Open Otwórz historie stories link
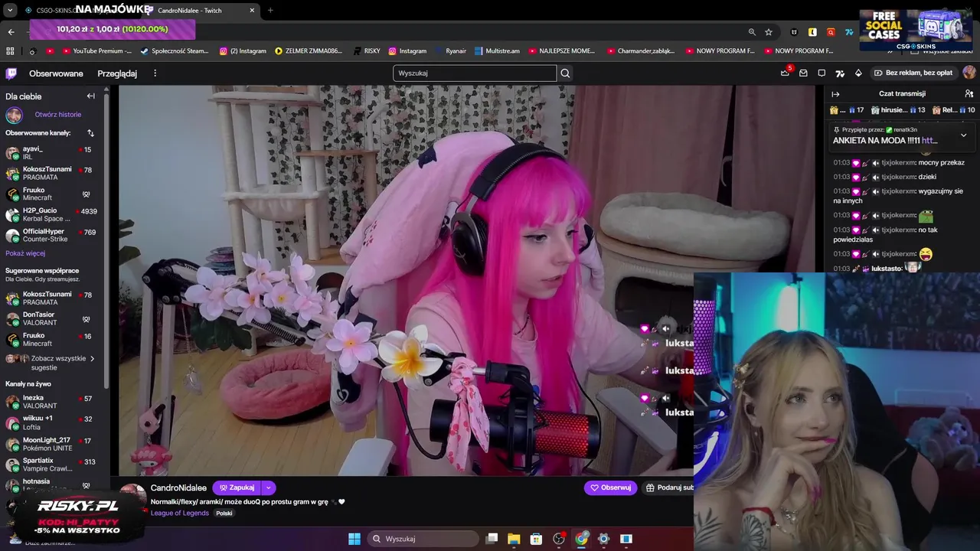Screen dimensions: 980x551 57,115
